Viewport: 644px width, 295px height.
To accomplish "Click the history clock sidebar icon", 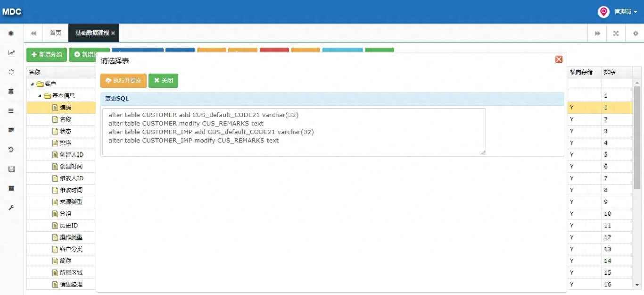I will (x=11, y=150).
